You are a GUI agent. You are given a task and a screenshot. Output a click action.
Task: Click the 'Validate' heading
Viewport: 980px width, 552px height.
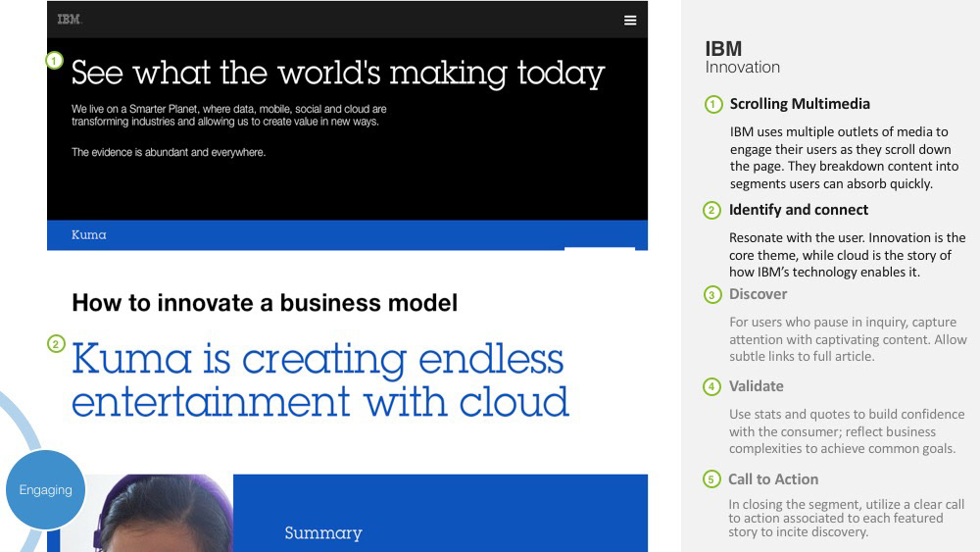coord(756,386)
